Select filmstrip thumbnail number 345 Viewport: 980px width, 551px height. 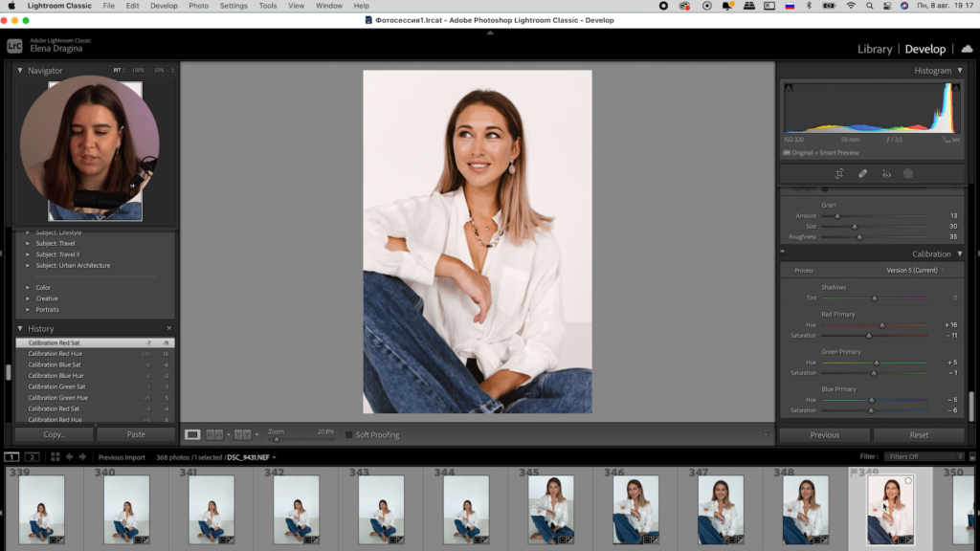(x=550, y=510)
